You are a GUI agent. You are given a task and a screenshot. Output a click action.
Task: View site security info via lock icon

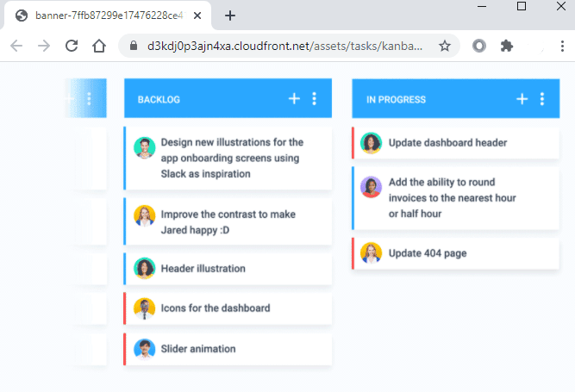134,46
